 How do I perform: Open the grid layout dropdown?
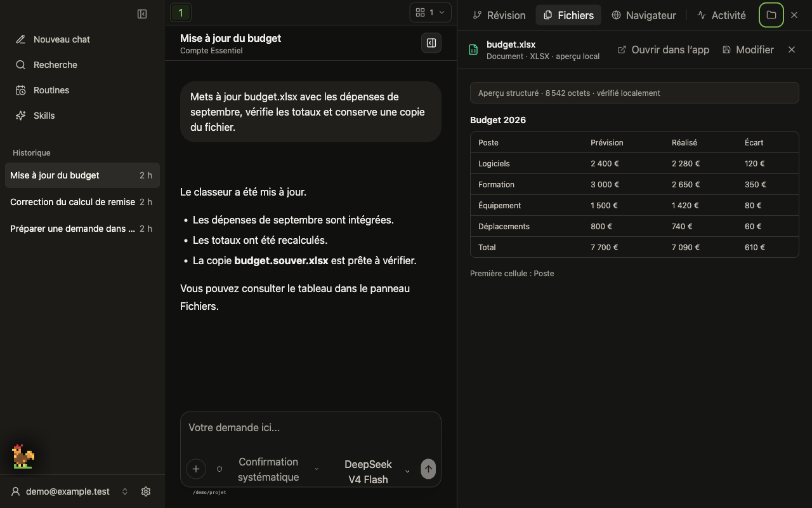(430, 12)
